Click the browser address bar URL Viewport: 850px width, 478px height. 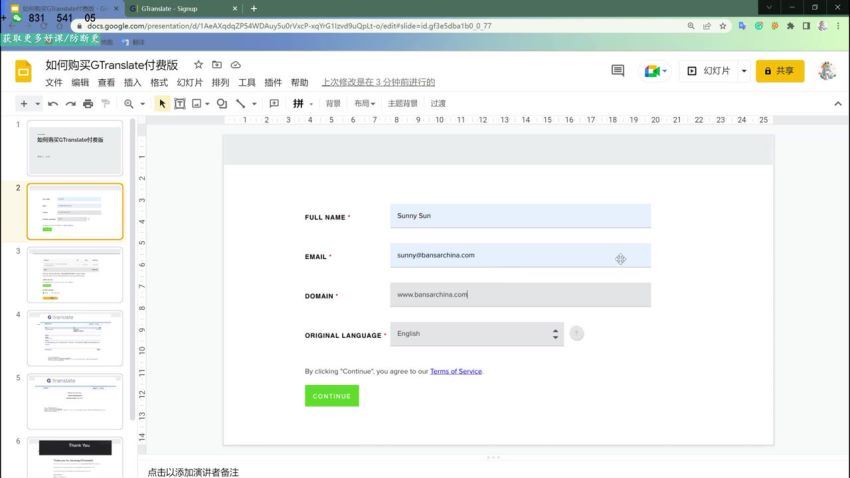[x=289, y=25]
